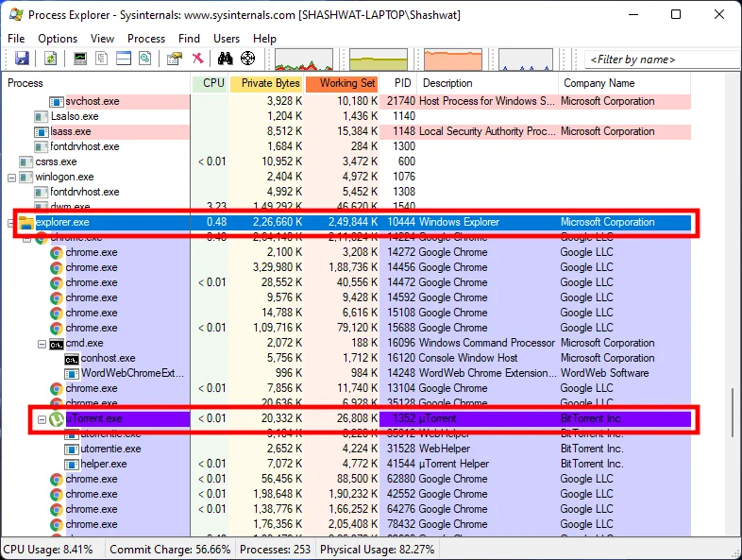This screenshot has height=560, width=742.
Task: Select the lsass.exe process row
Action: [x=72, y=131]
